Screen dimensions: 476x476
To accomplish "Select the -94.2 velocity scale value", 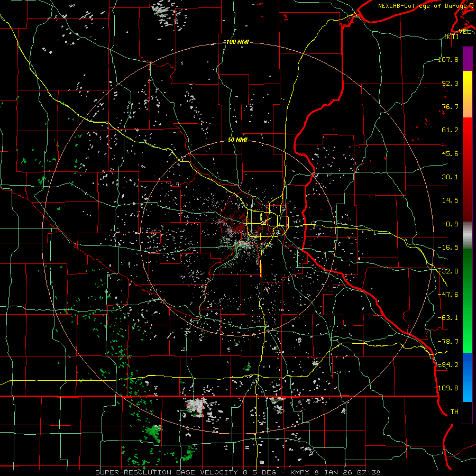I will coord(448,364).
